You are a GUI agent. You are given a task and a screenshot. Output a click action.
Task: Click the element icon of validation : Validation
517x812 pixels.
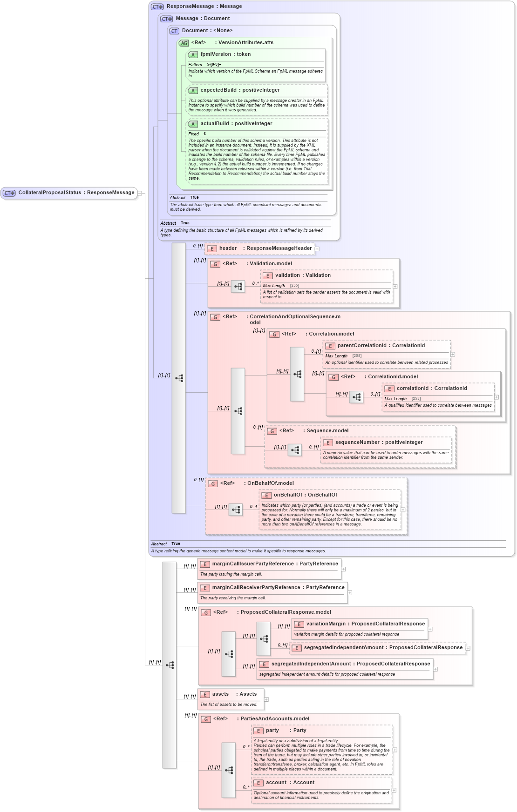pos(268,275)
